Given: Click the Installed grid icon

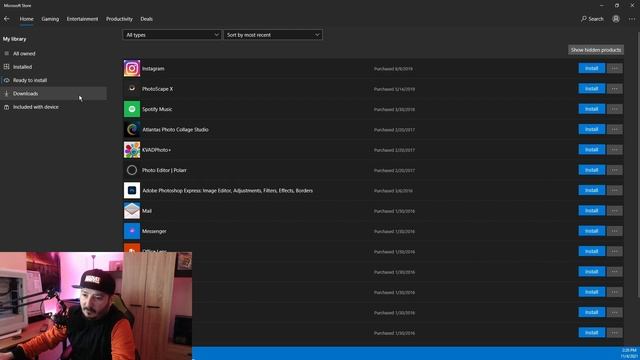Looking at the screenshot, I should click(7, 67).
